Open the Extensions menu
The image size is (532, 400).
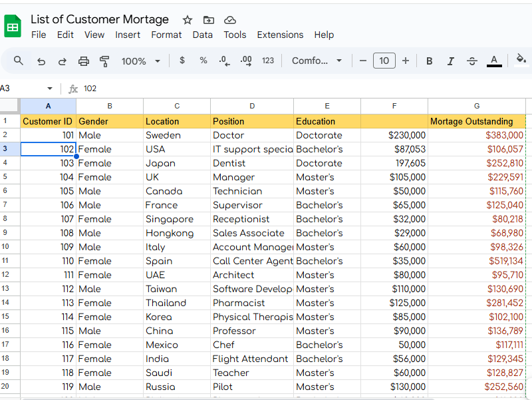tap(280, 35)
